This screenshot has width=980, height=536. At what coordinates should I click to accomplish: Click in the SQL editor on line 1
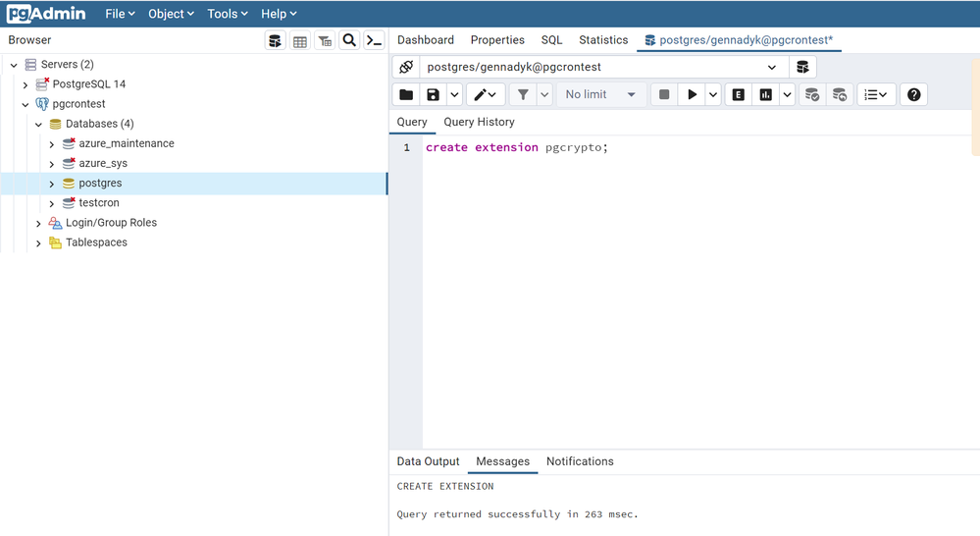click(700, 147)
